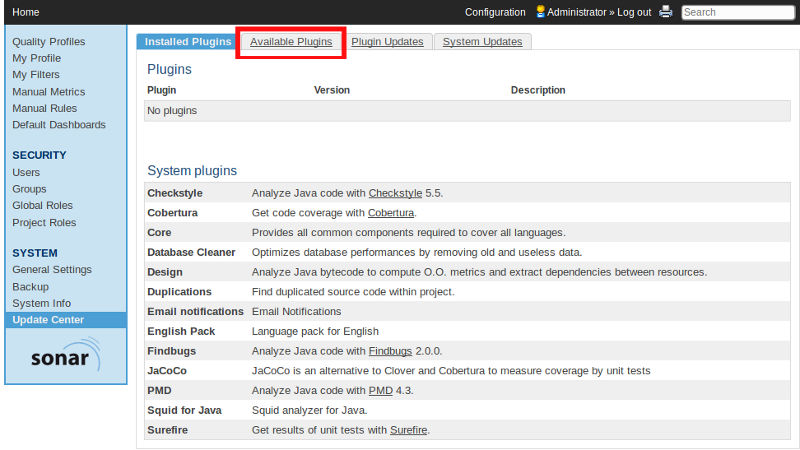Viewport: 800px width, 450px height.
Task: Open General Settings under System
Action: pyautogui.click(x=52, y=269)
